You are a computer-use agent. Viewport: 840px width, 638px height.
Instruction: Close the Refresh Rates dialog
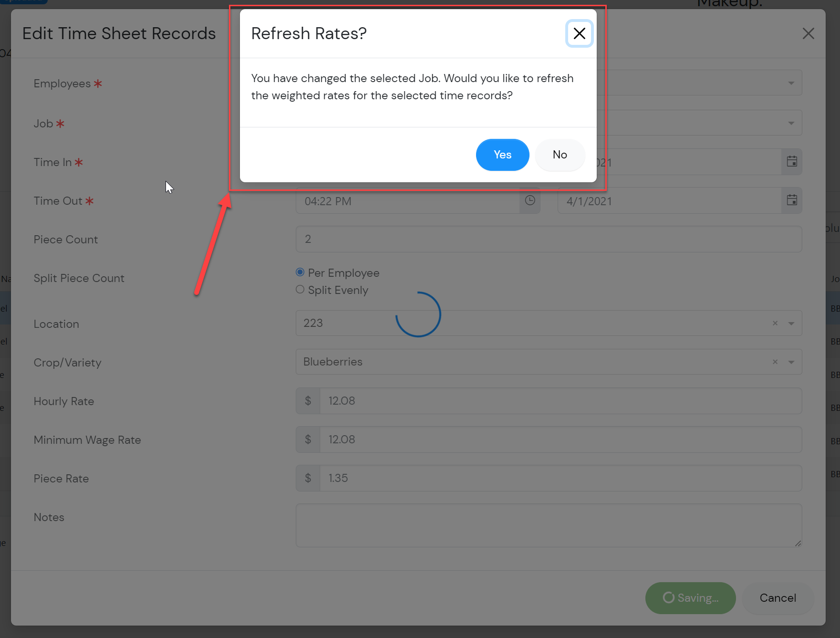click(x=579, y=33)
